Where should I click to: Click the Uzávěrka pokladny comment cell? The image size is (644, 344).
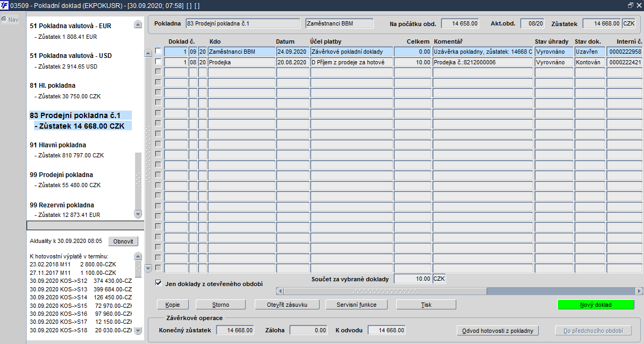tap(483, 52)
